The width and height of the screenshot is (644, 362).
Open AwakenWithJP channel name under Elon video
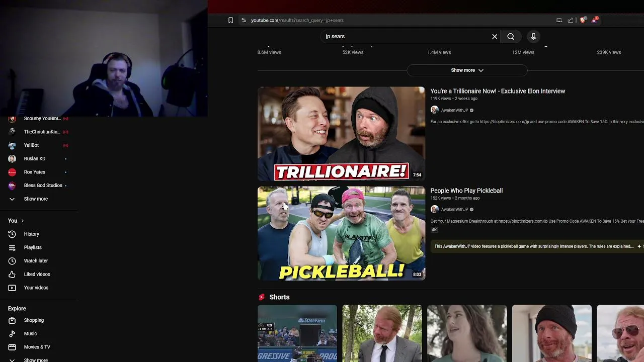tap(454, 110)
